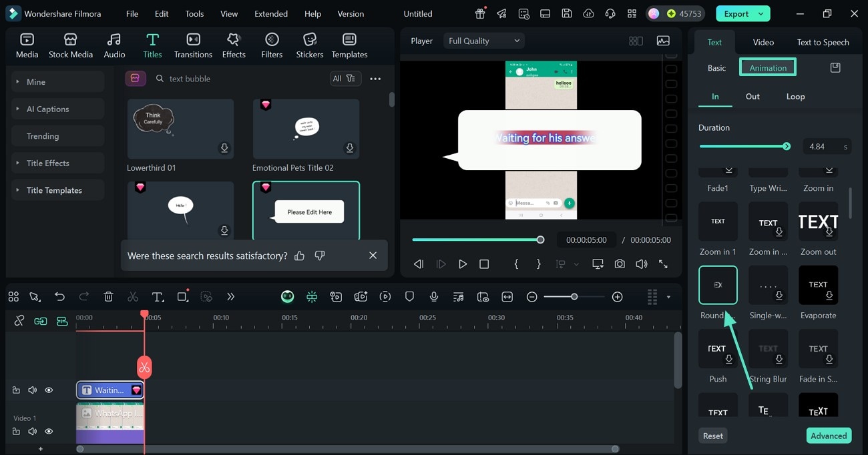868x455 pixels.
Task: Open the All filter dropdown
Action: coord(346,78)
